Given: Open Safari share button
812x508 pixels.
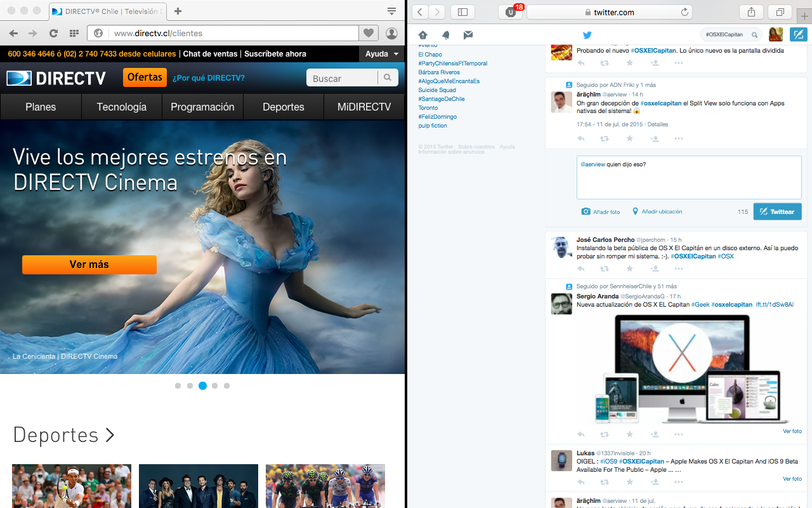Looking at the screenshot, I should 751,12.
